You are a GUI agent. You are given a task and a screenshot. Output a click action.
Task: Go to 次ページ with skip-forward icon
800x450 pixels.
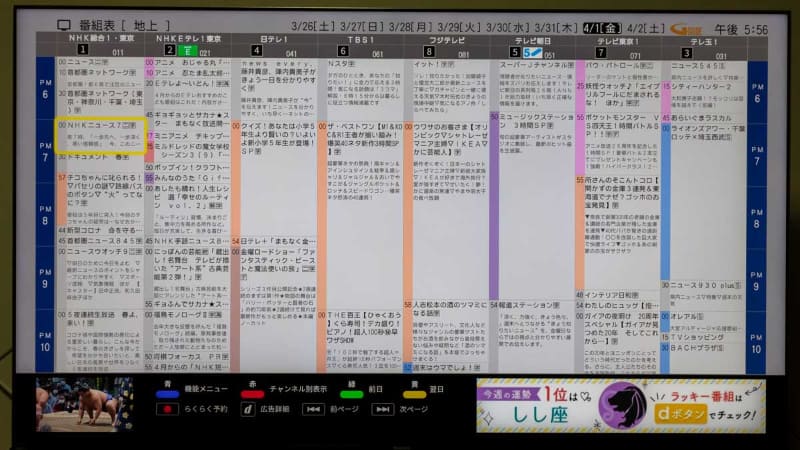click(383, 409)
